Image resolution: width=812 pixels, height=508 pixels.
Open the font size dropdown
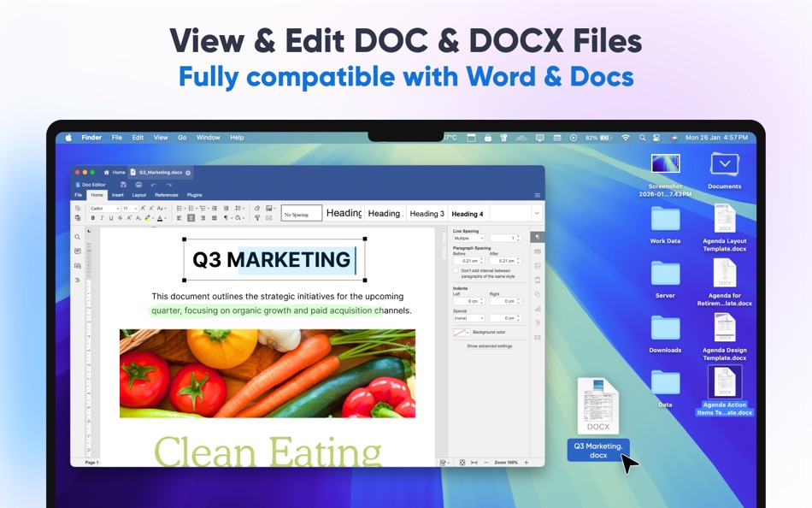point(134,210)
